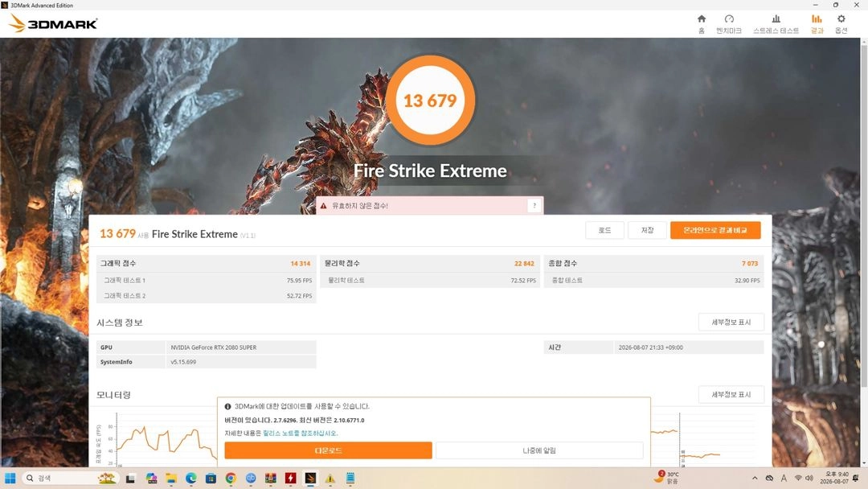Toggle the input language A indicator
Screen dimensions: 868x489
tap(784, 478)
